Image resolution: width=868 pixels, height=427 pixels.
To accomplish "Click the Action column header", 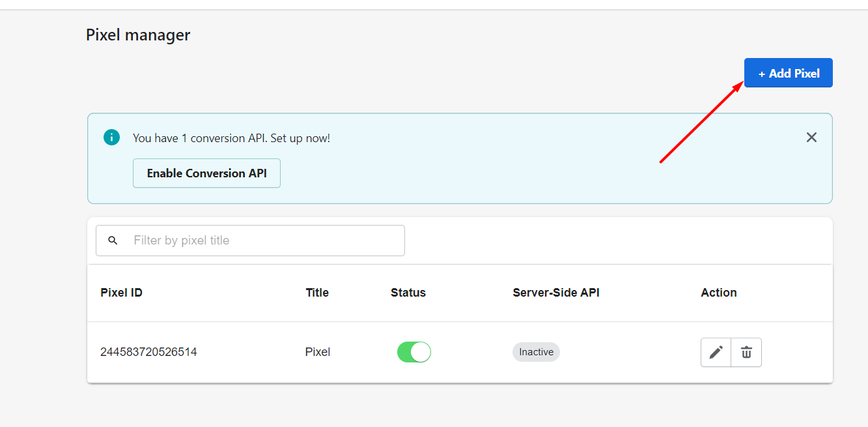I will point(719,293).
